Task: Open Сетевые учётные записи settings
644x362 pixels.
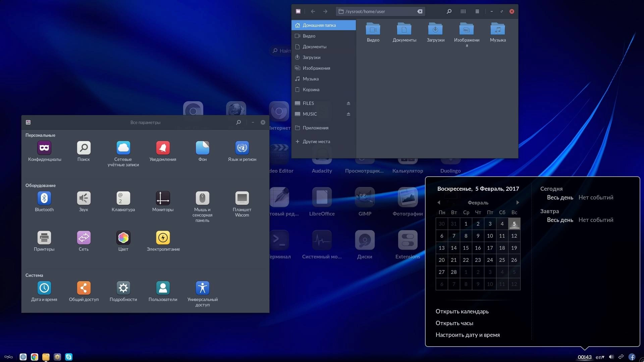Action: [x=123, y=148]
